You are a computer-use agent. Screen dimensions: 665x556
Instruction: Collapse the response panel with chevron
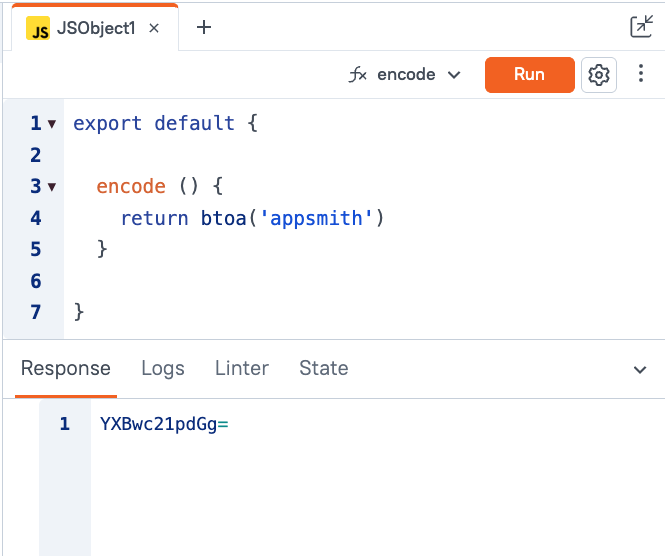(640, 370)
